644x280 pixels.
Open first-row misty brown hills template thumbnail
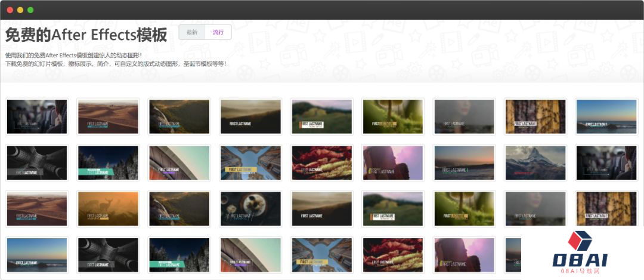[250, 117]
